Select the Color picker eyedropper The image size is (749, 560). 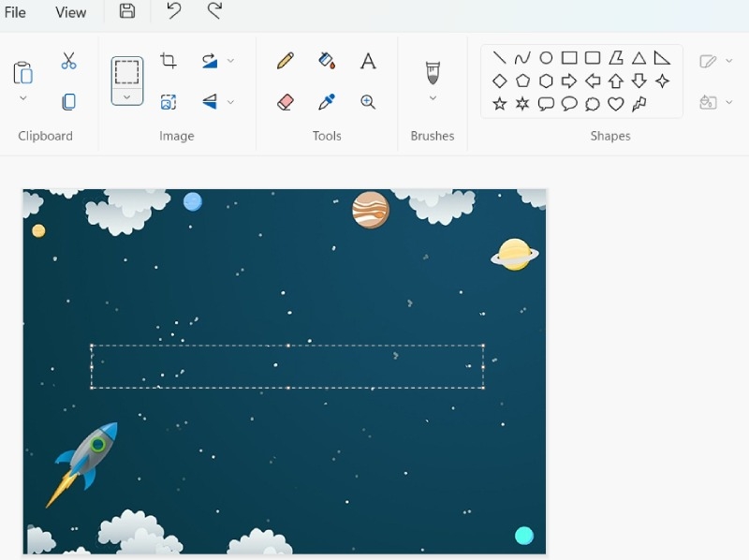327,102
